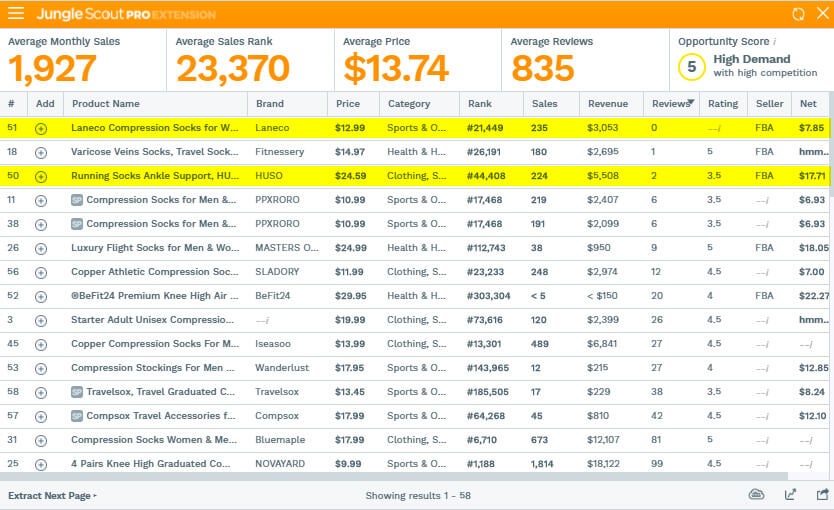The image size is (834, 510).
Task: Open Varicose Veins Socks, Travel Sock link
Action: click(155, 152)
